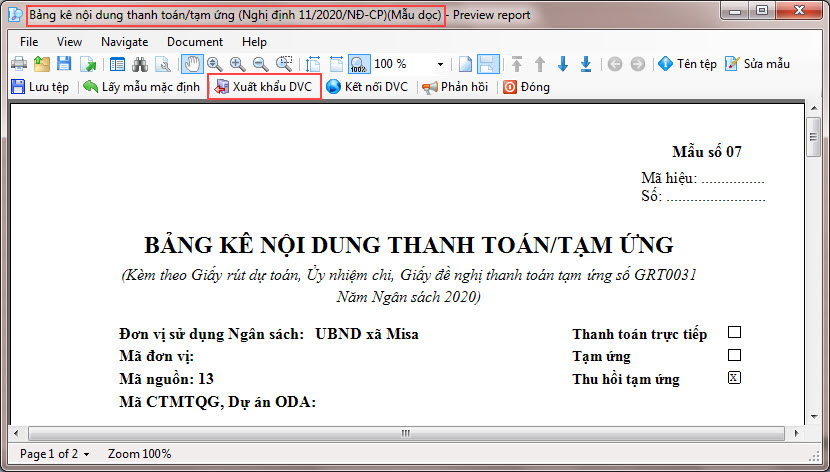Screen dimensions: 830x472
Task: Click the grey Back navigation arrow
Action: pyautogui.click(x=615, y=64)
